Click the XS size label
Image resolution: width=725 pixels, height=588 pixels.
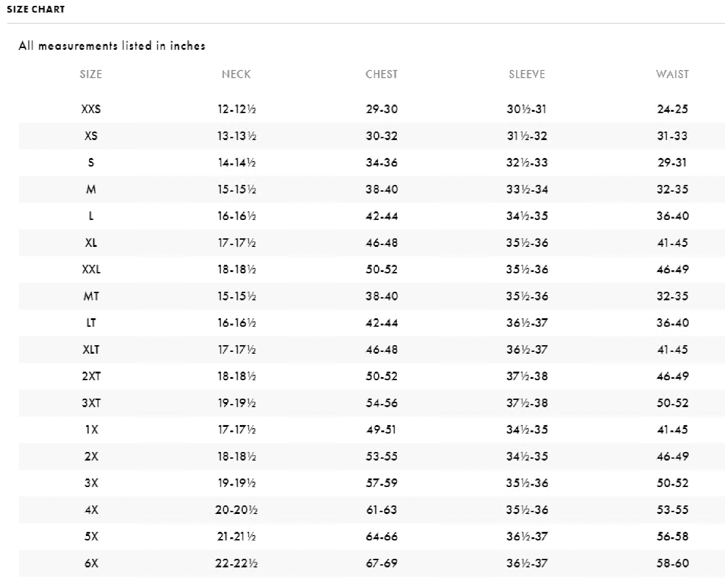click(x=91, y=136)
